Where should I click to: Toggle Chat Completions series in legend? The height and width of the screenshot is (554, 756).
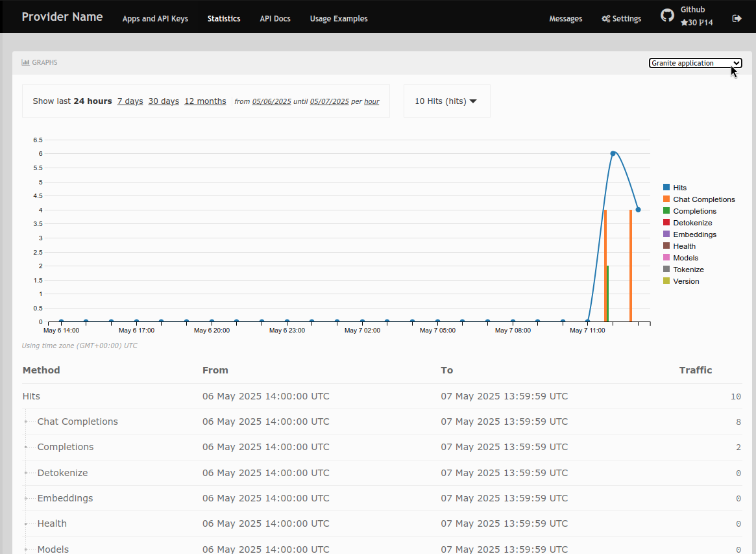pos(699,199)
